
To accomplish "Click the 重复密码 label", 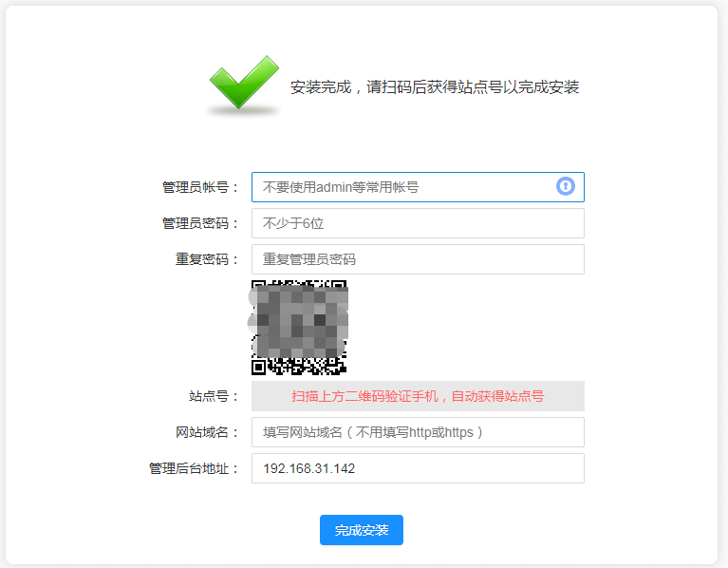I will pos(207,259).
